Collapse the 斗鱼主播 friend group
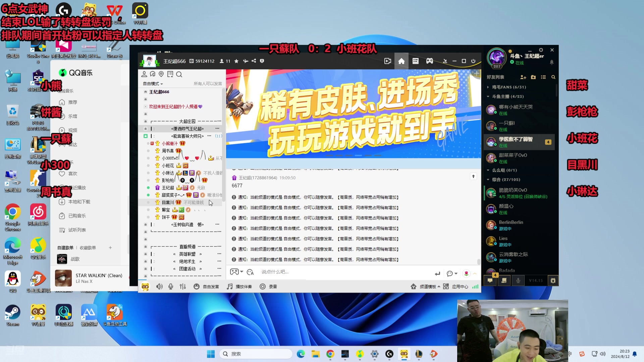The width and height of the screenshot is (644, 362). tap(488, 97)
